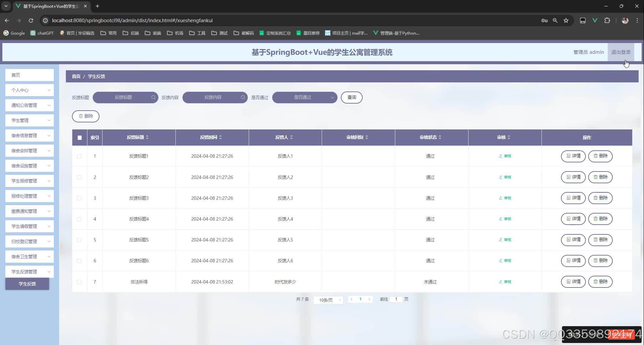
Task: Expand 学生管理 sidebar menu
Action: coord(30,120)
